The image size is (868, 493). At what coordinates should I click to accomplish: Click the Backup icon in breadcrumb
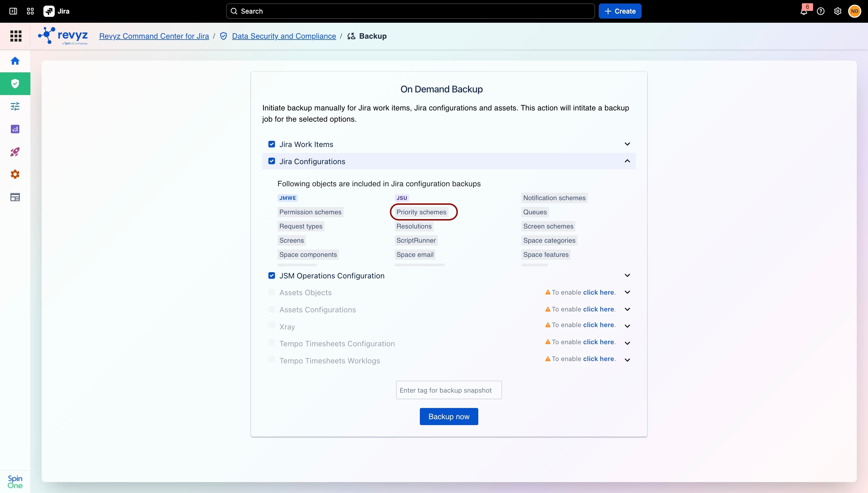click(351, 36)
